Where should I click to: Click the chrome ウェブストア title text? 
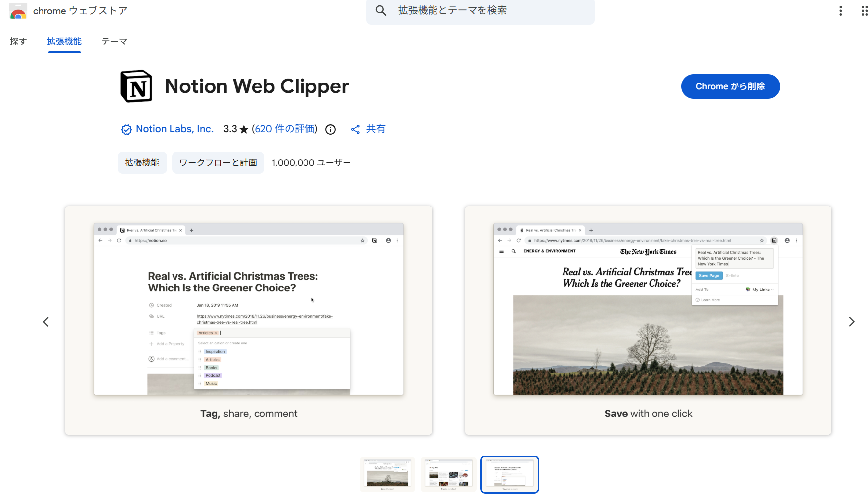[x=80, y=11]
